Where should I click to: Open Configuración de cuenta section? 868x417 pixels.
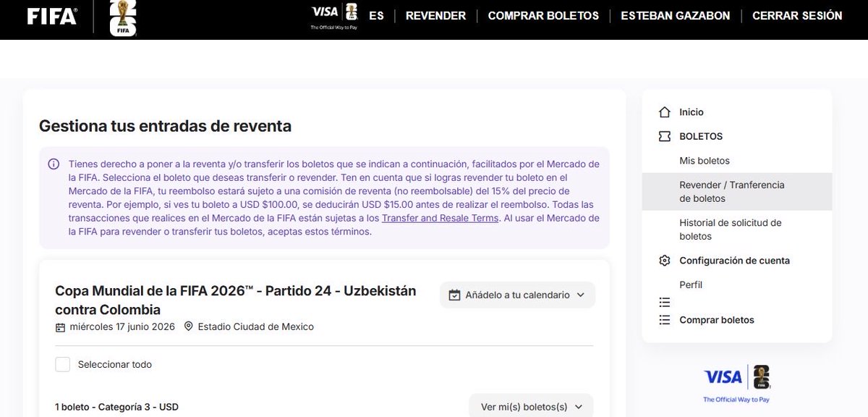click(x=734, y=261)
